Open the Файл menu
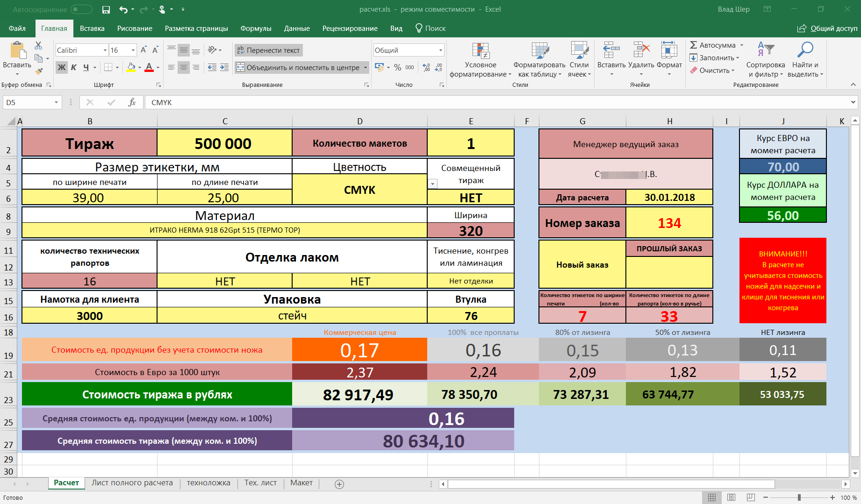The height and width of the screenshot is (504, 861). tap(17, 28)
